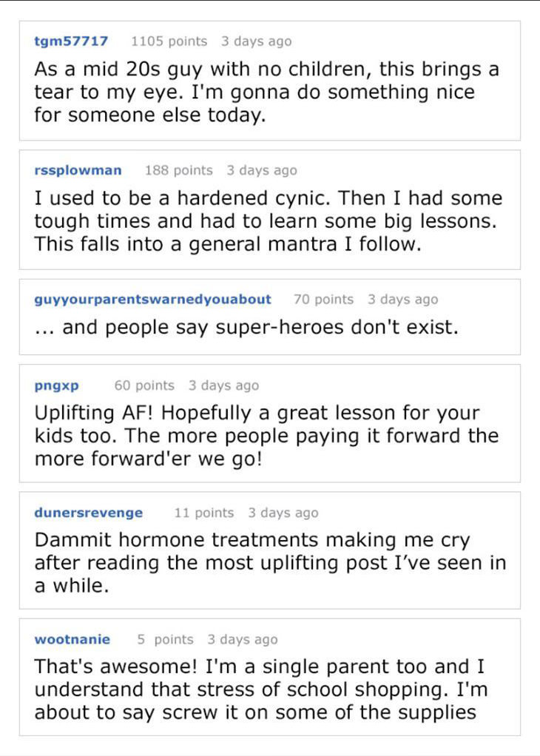This screenshot has width=540, height=756.
Task: Click the 'hardened cynic' comment body
Action: coord(268,221)
